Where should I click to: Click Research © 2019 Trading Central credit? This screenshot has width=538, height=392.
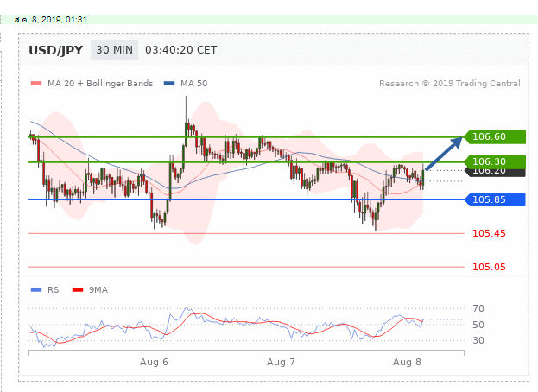click(449, 84)
